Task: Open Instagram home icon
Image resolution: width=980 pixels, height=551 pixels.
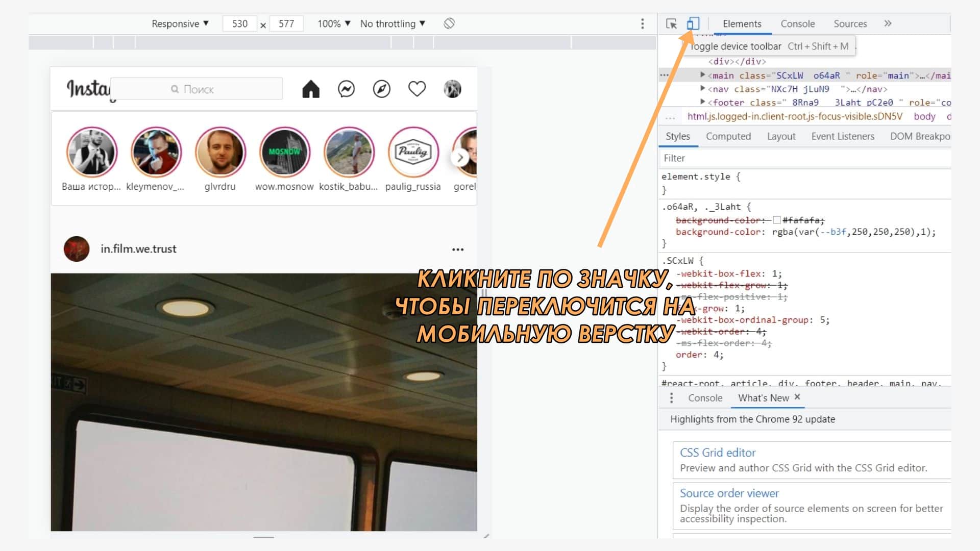Action: [310, 89]
